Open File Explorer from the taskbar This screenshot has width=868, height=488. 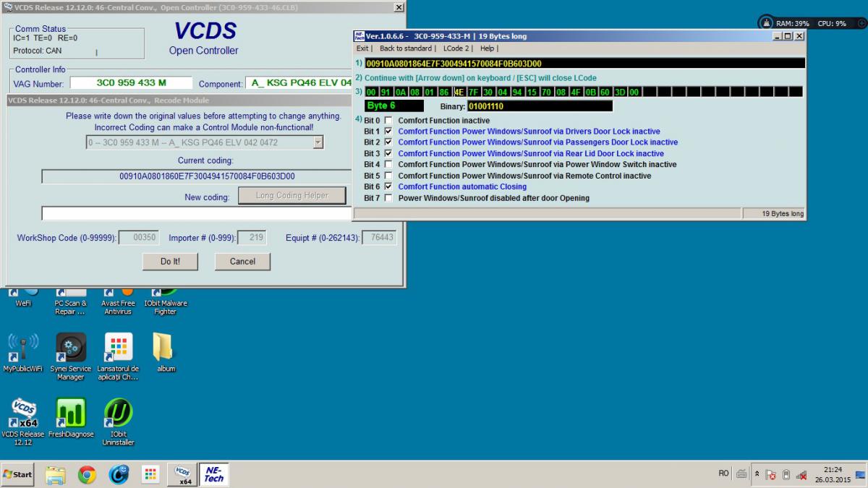pyautogui.click(x=56, y=474)
